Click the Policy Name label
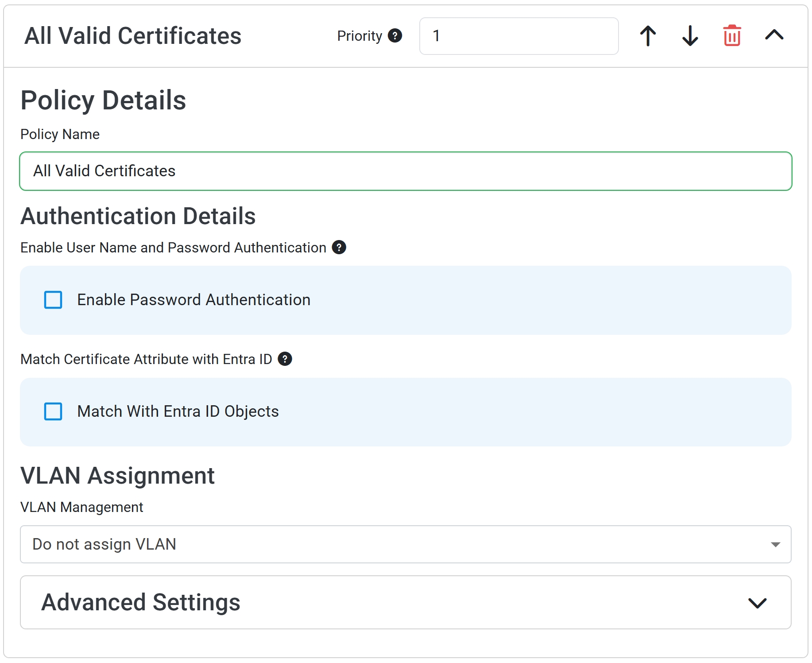 pos(60,134)
